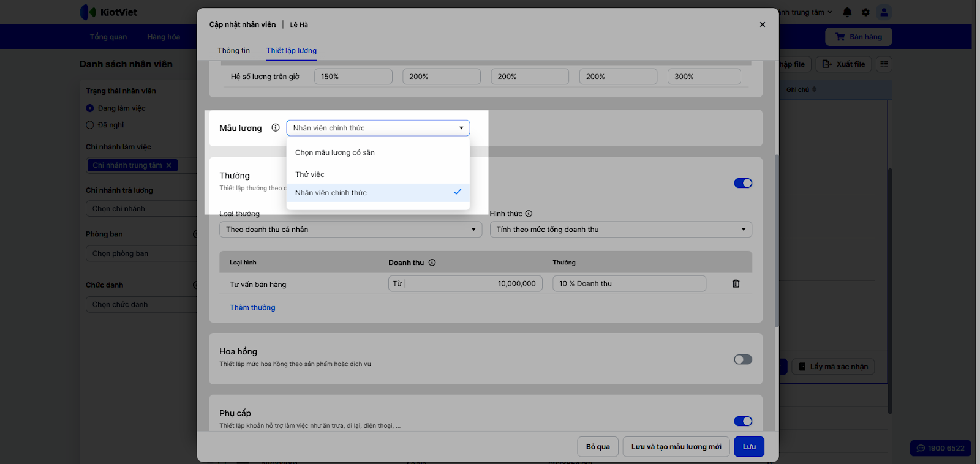980x464 pixels.
Task: Disable the Thưởng toggle switch
Action: coord(742,183)
